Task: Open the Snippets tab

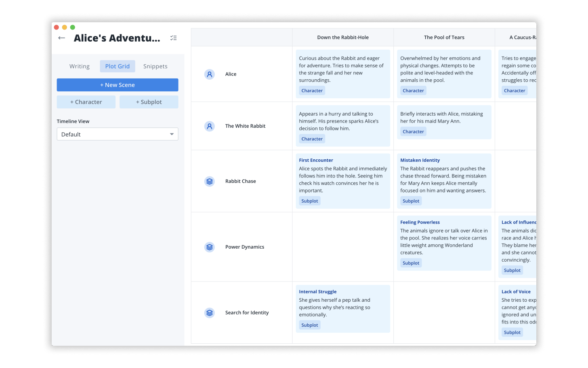Action: (x=155, y=66)
